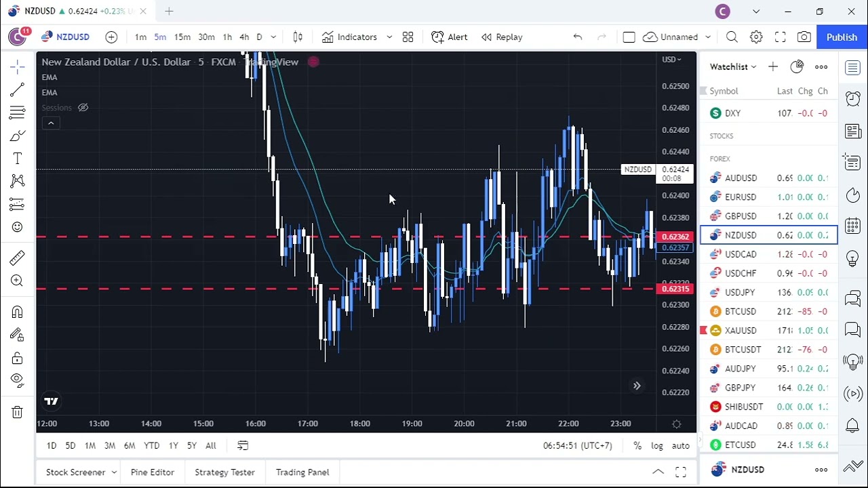Select the 5m timeframe
Image resolution: width=868 pixels, height=488 pixels.
160,37
